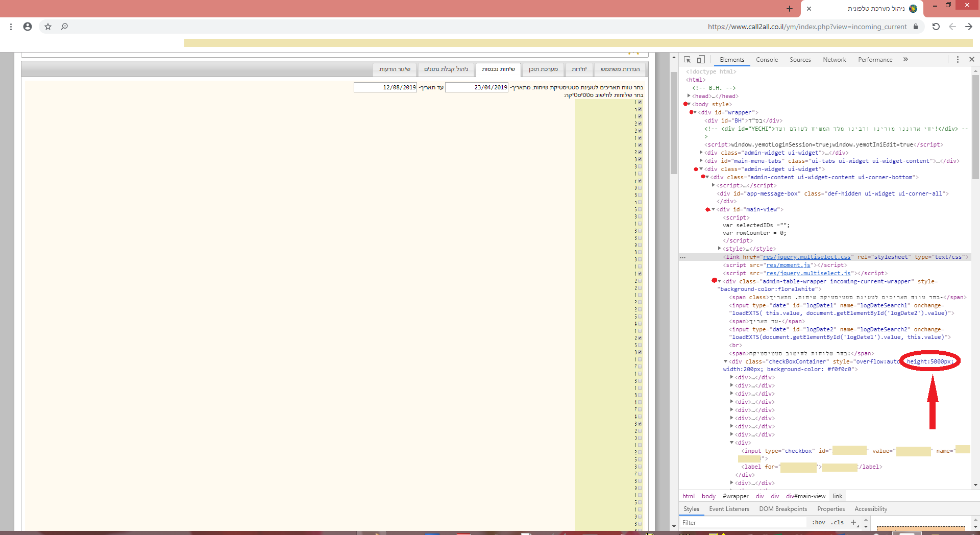
Task: Select #wrapper in the breadcrumb bar
Action: tap(736, 496)
